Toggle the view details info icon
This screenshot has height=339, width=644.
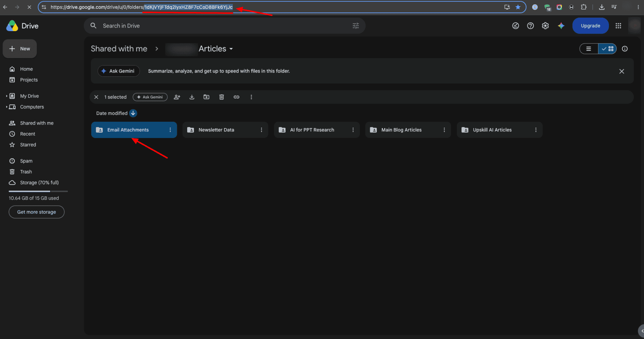625,49
